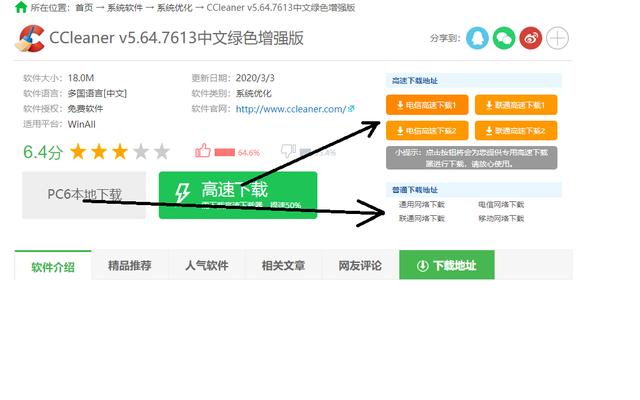Screen dimensions: 640x400
Task: Click the red 64.6% approval bar
Action: (x=224, y=152)
